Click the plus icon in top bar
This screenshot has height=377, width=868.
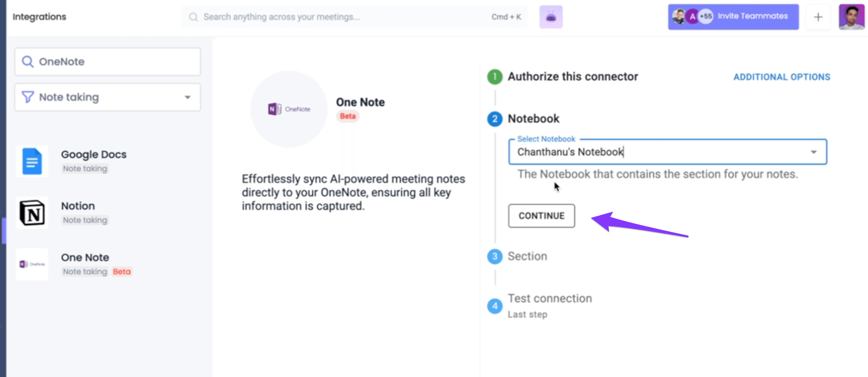818,17
